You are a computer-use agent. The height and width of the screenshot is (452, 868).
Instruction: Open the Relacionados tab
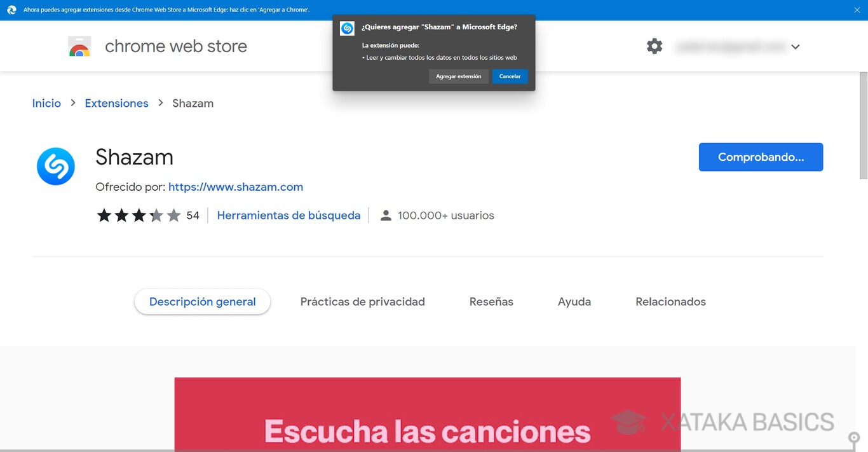(x=670, y=301)
